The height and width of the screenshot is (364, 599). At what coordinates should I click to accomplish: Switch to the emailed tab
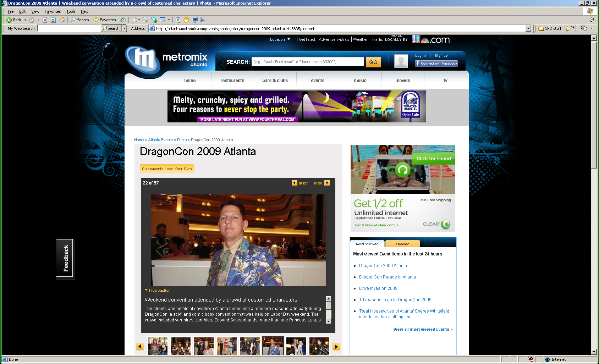tap(402, 244)
